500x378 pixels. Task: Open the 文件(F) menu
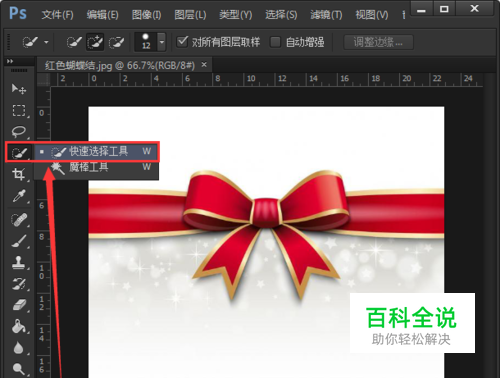[x=57, y=15]
